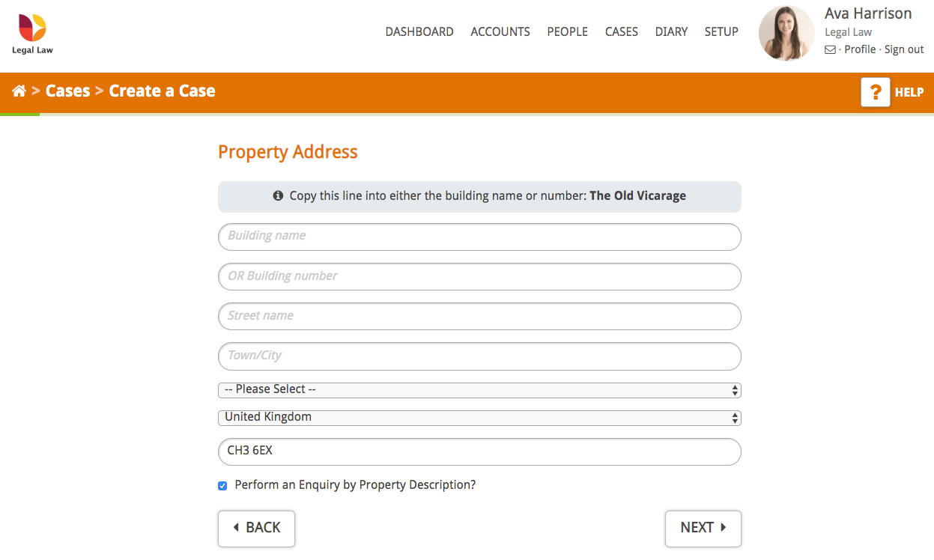Viewport: 934px width, 560px height.
Task: Open the HELP question mark icon
Action: pyautogui.click(x=875, y=92)
